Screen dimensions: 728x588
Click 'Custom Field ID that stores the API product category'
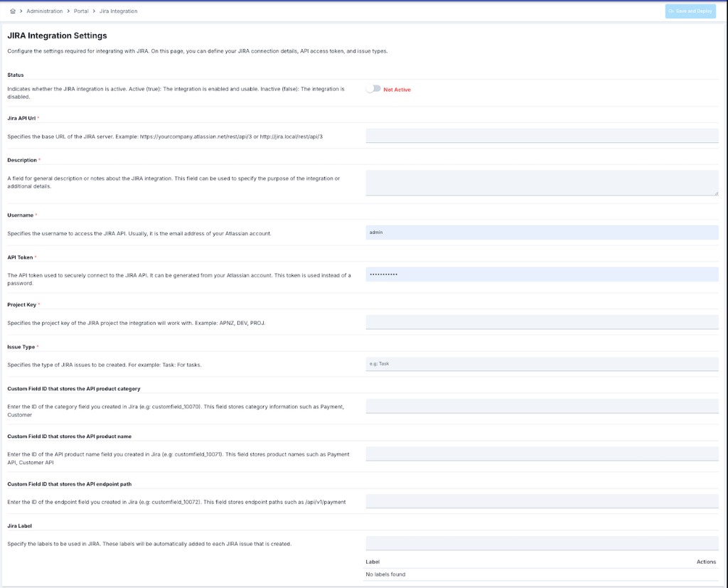(x=74, y=389)
